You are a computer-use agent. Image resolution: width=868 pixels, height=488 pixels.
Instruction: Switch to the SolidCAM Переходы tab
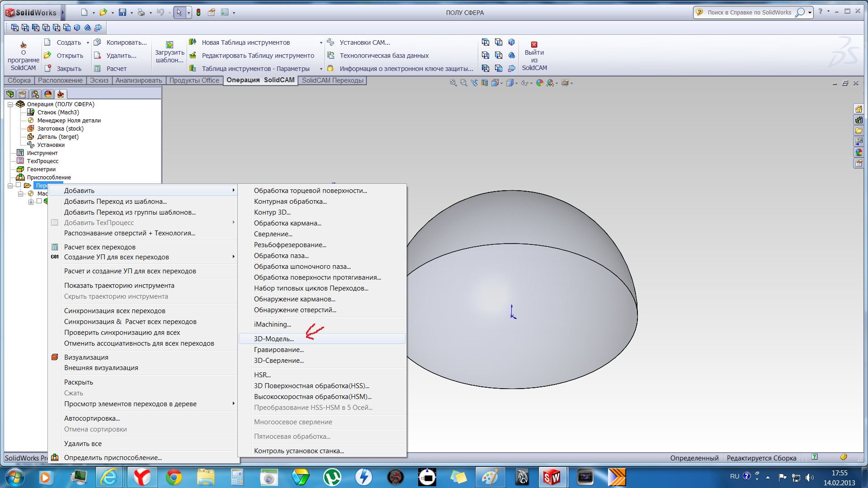pos(332,80)
